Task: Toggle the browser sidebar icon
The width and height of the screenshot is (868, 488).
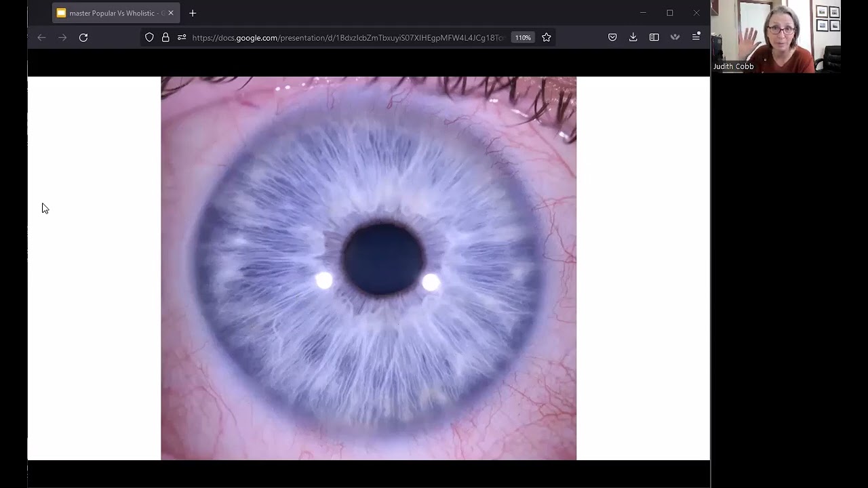Action: click(x=654, y=38)
